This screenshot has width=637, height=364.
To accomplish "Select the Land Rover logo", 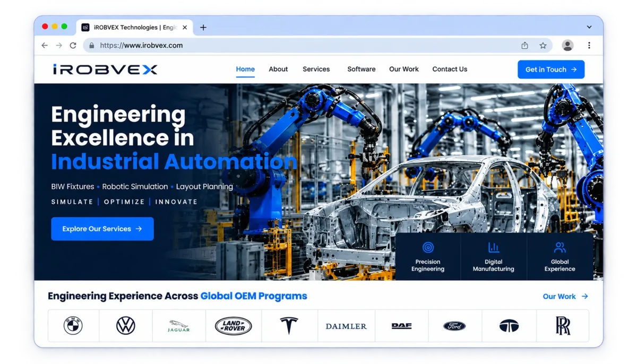I will click(x=233, y=326).
